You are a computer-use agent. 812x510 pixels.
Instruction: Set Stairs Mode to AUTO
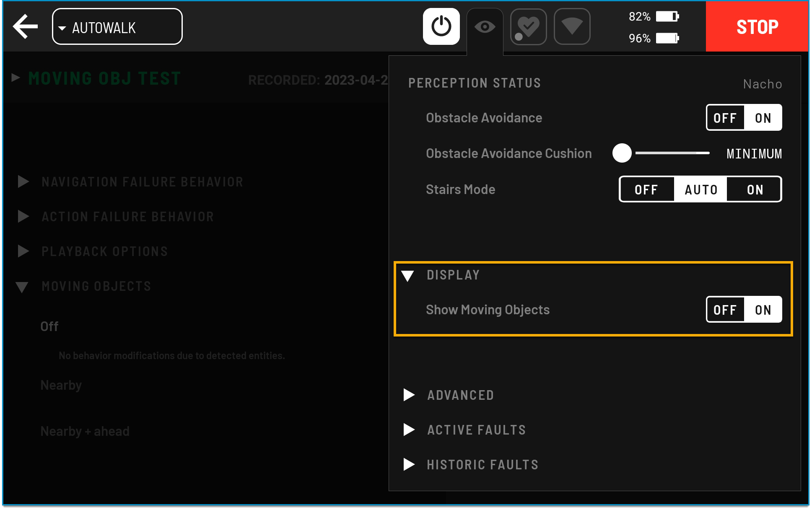700,189
